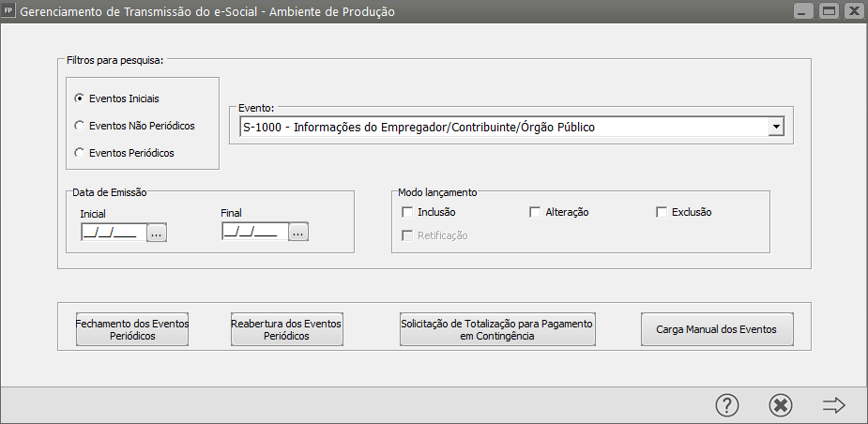
Task: Enable the Inclusão checkbox
Action: 407,212
